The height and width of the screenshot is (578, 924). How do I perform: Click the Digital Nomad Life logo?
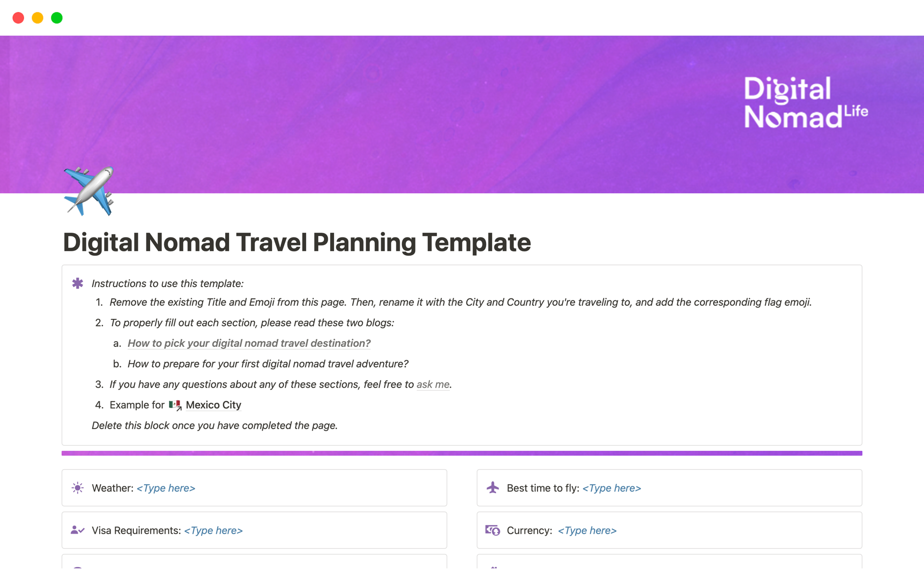pyautogui.click(x=805, y=102)
